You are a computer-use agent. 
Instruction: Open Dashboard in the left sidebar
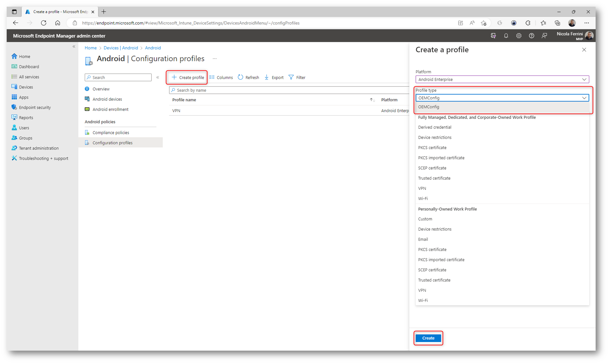pos(25,66)
